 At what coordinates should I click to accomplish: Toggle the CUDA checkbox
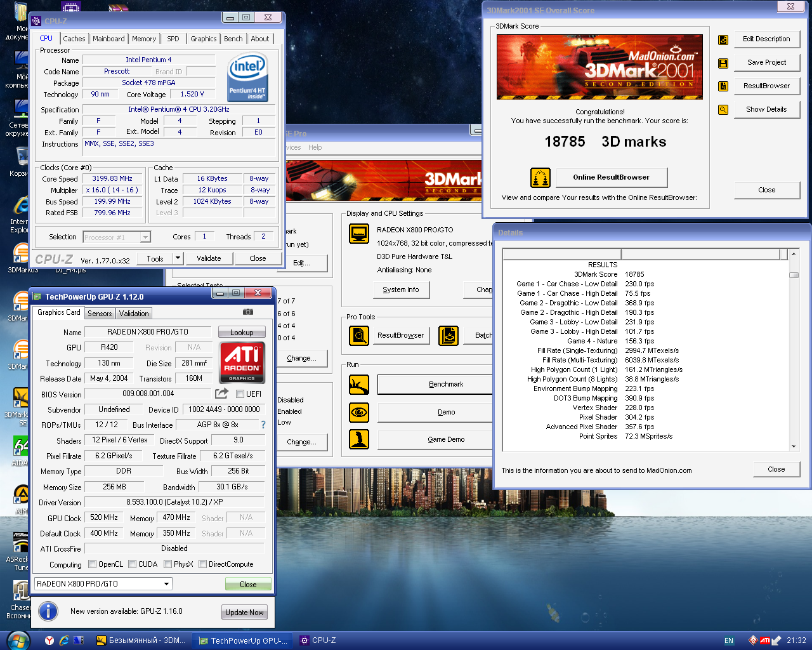point(133,564)
